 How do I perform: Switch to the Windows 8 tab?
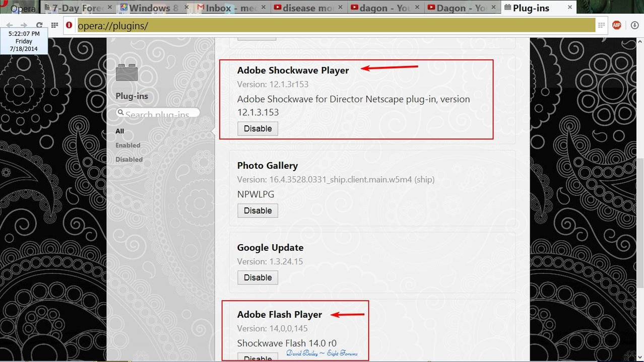click(154, 8)
